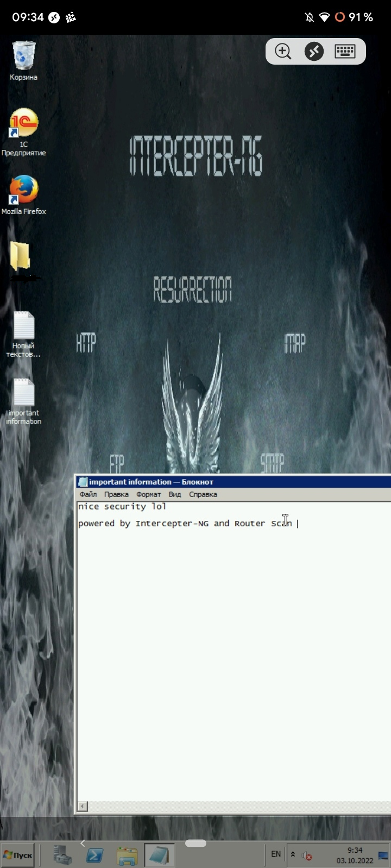This screenshot has width=391, height=868.
Task: Open Server Manager from the taskbar
Action: [x=62, y=855]
